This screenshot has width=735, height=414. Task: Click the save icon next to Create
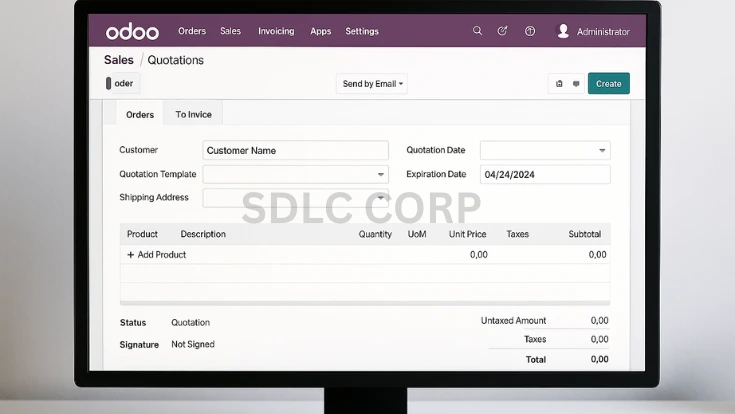pyautogui.click(x=559, y=84)
